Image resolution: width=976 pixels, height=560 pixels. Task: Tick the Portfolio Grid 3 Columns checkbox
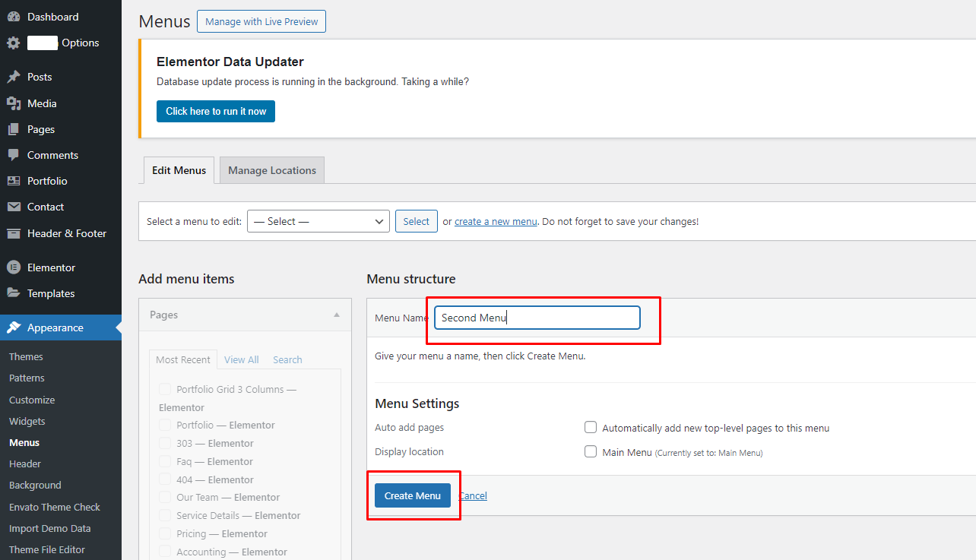[165, 389]
